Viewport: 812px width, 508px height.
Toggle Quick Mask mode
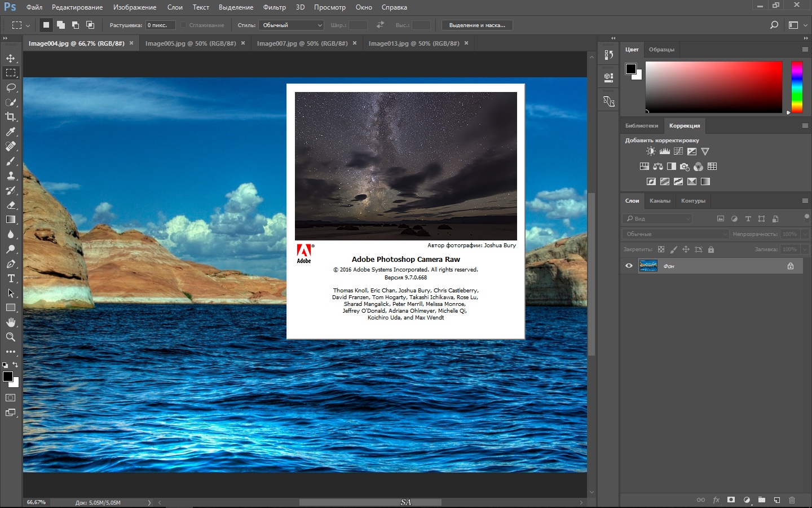(11, 398)
